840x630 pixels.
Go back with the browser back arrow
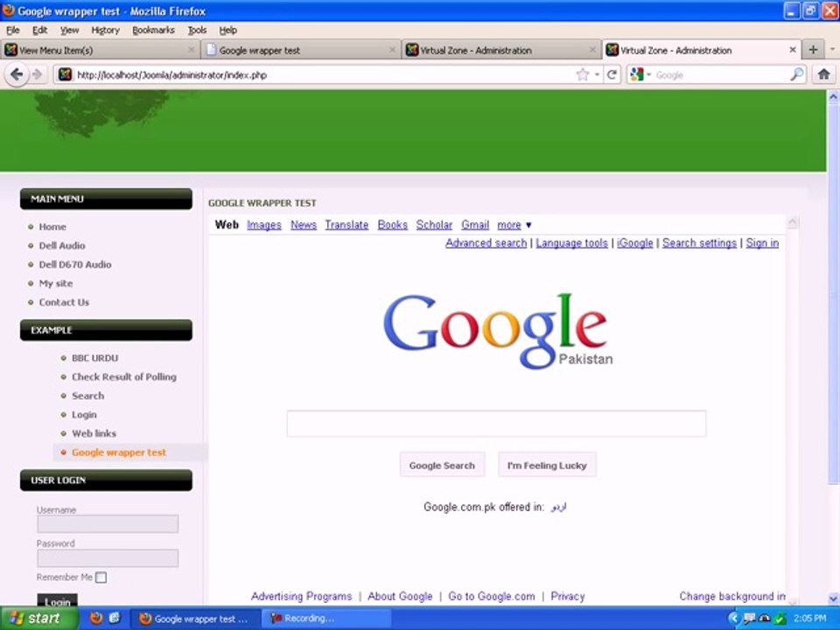17,74
